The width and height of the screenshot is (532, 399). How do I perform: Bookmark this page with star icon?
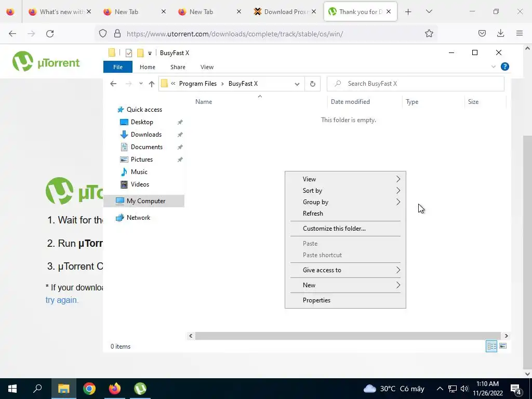[429, 34]
